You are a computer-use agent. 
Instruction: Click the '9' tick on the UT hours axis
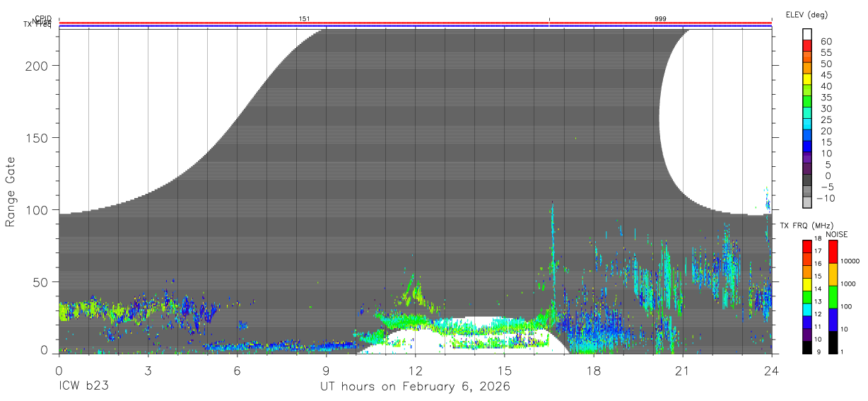(326, 370)
